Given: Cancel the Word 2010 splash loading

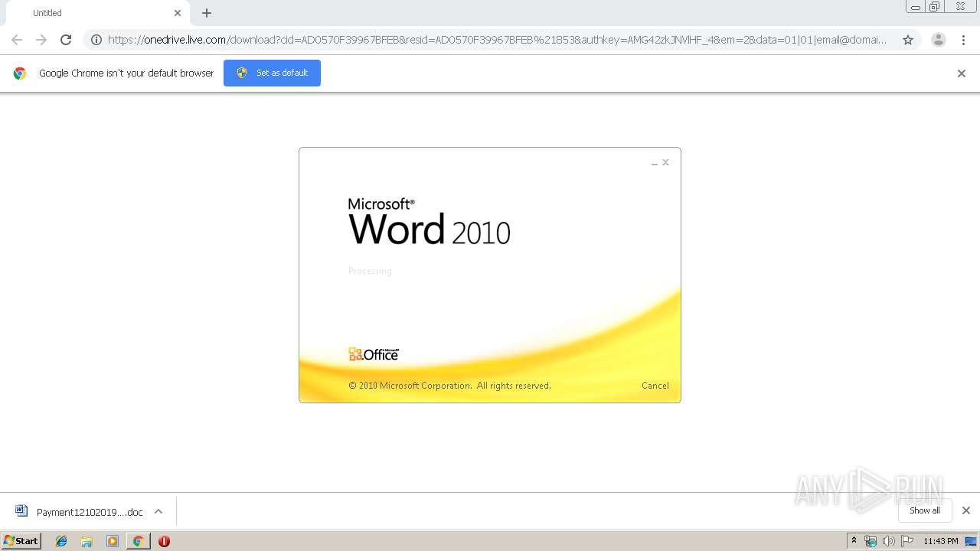Looking at the screenshot, I should (x=655, y=386).
